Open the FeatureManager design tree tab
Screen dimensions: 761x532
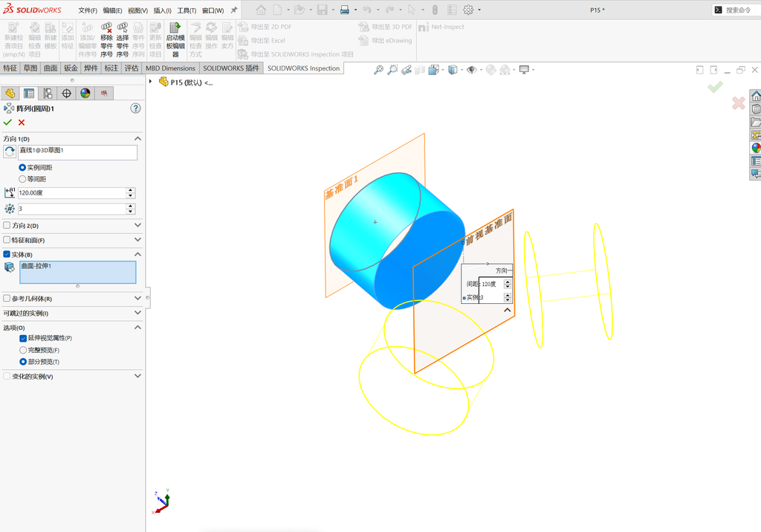[x=10, y=93]
